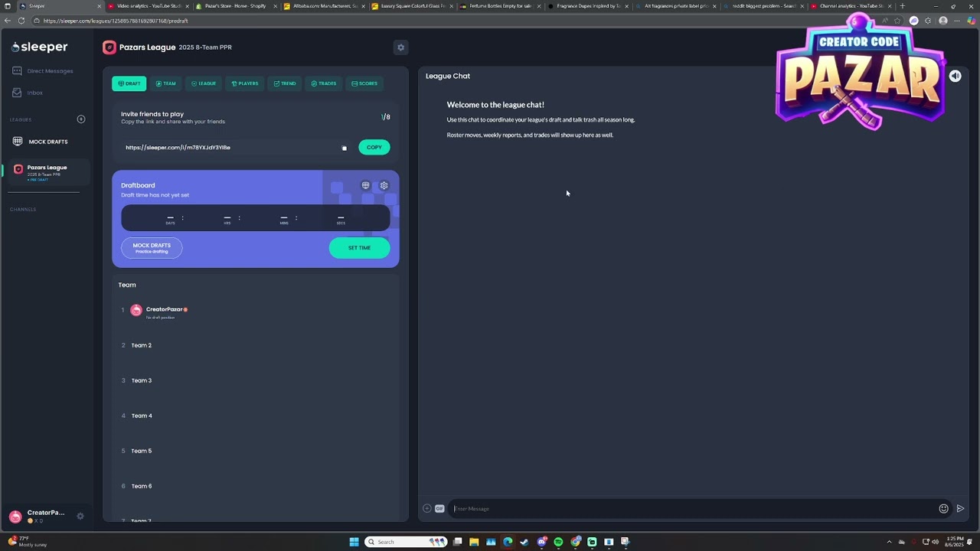
Task: Select the Team 3 row
Action: (x=255, y=380)
